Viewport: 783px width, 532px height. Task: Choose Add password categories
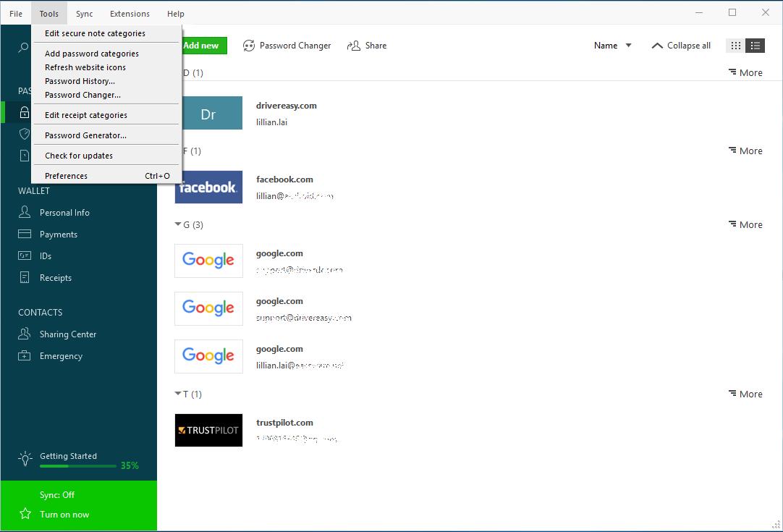point(106,54)
